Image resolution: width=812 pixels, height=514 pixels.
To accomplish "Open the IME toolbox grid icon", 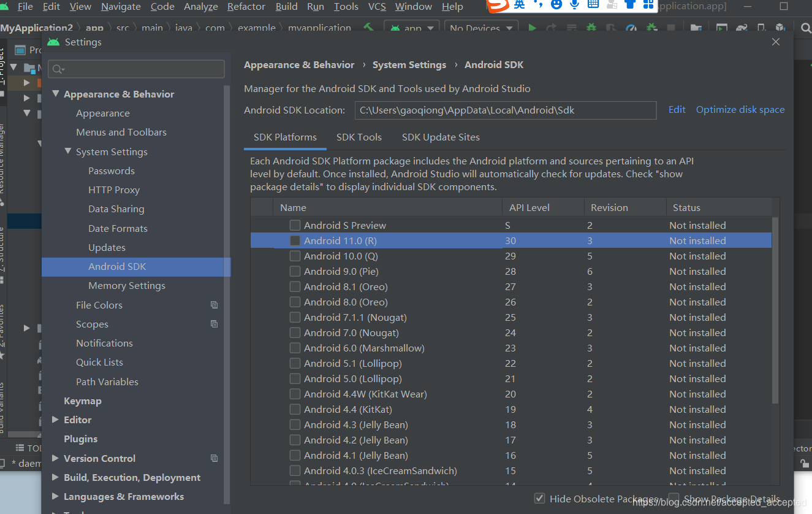I will pos(648,5).
